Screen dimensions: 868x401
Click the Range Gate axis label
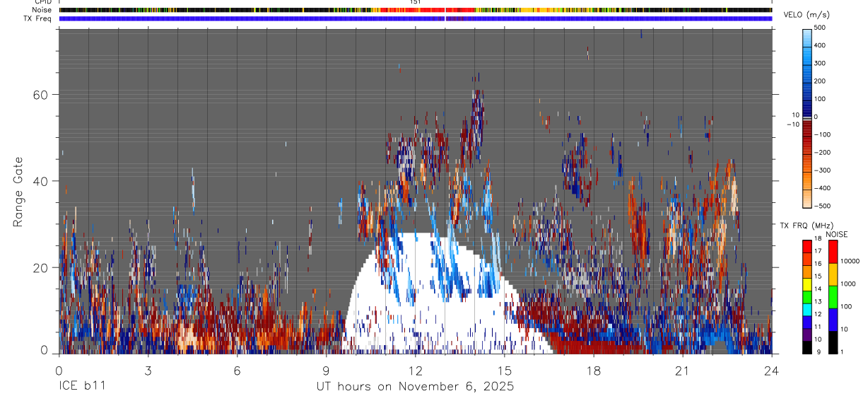pyautogui.click(x=18, y=192)
